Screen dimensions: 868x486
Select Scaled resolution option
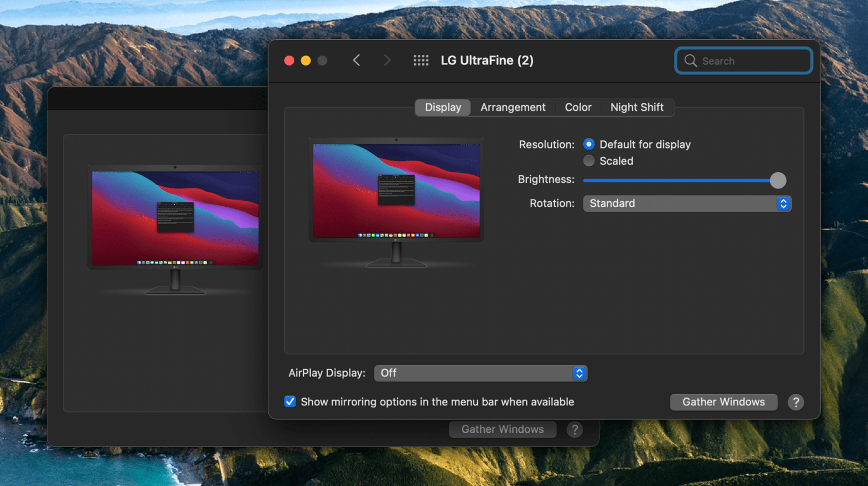[x=589, y=161]
